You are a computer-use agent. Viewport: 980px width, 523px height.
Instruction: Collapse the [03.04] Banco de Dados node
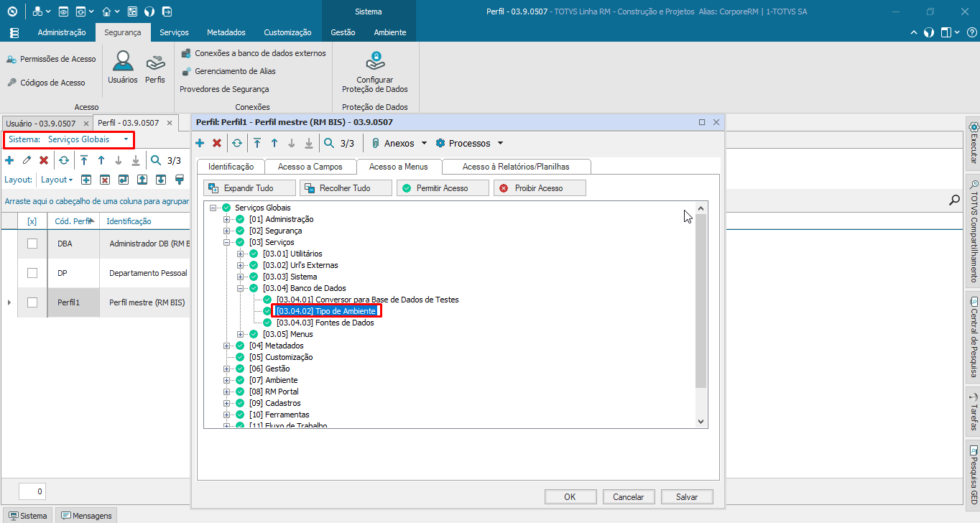point(241,288)
